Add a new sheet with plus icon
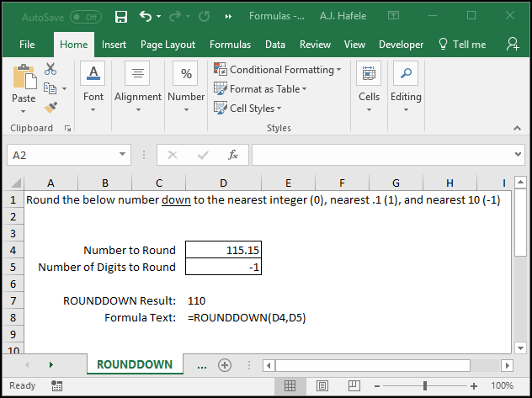The height and width of the screenshot is (398, 532). pyautogui.click(x=225, y=365)
